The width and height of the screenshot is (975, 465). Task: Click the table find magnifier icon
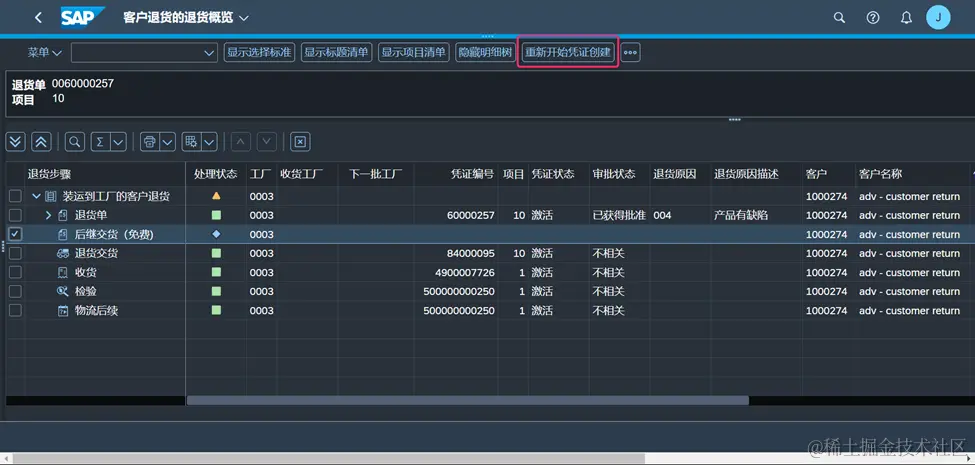[75, 142]
